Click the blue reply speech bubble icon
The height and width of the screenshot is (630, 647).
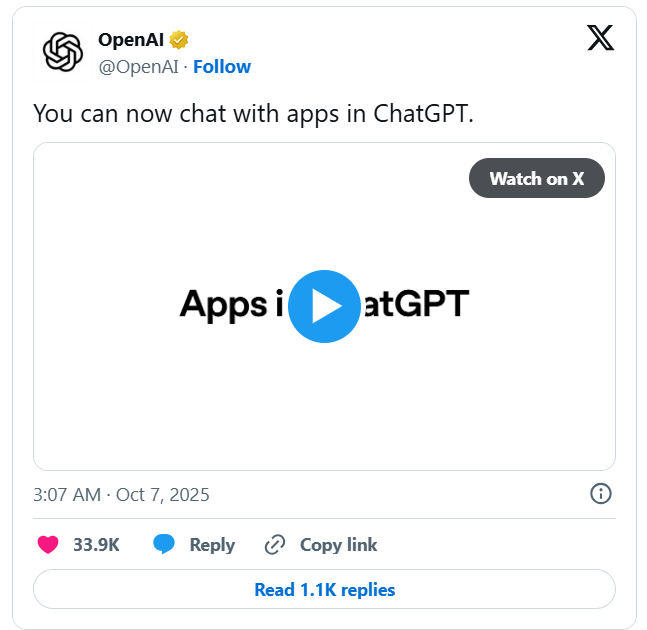(x=164, y=545)
